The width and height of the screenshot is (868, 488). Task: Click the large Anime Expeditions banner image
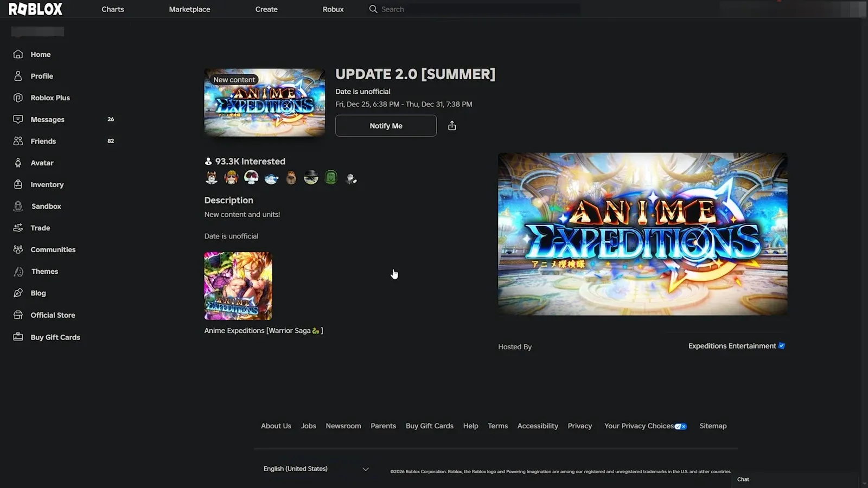(x=643, y=234)
